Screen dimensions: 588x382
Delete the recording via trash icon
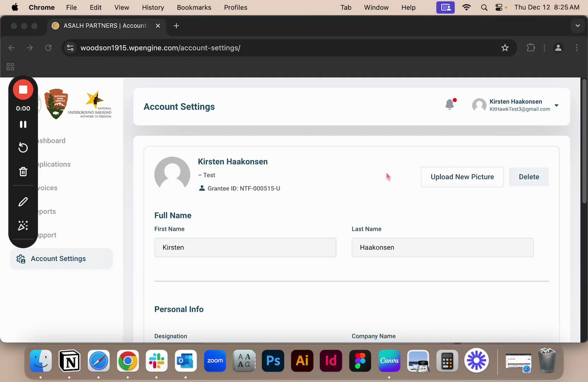[x=23, y=171]
